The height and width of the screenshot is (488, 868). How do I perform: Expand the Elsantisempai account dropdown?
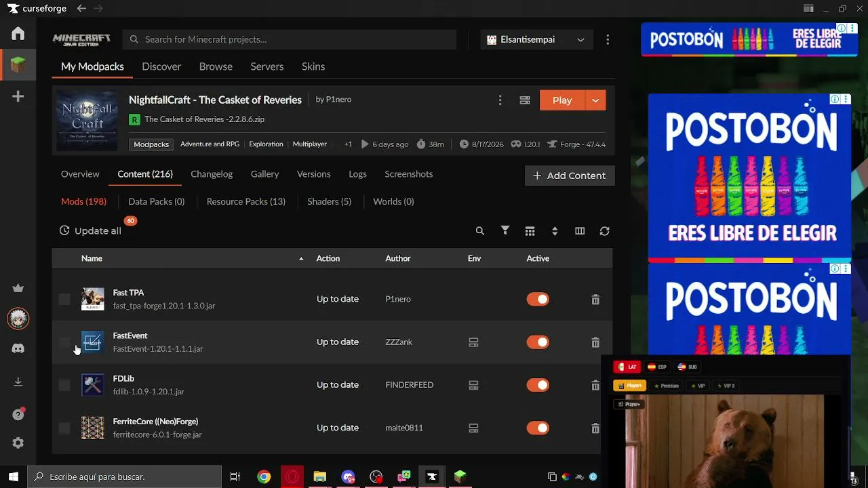(536, 39)
